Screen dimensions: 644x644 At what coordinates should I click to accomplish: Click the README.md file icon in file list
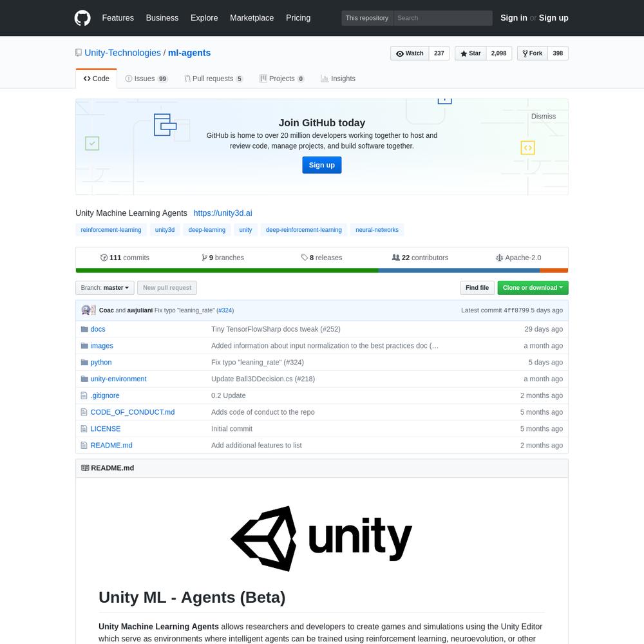[x=84, y=445]
